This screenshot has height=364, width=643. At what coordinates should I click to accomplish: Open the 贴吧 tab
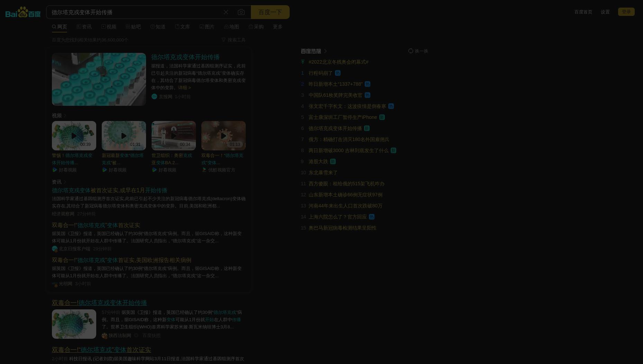pyautogui.click(x=133, y=27)
